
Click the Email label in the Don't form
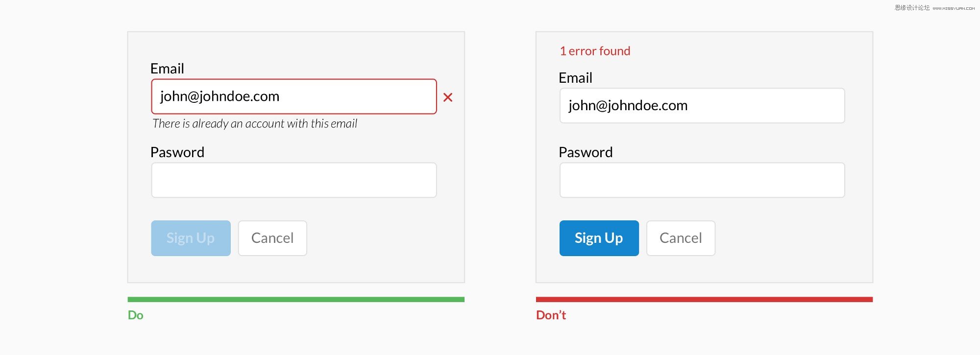tap(575, 78)
